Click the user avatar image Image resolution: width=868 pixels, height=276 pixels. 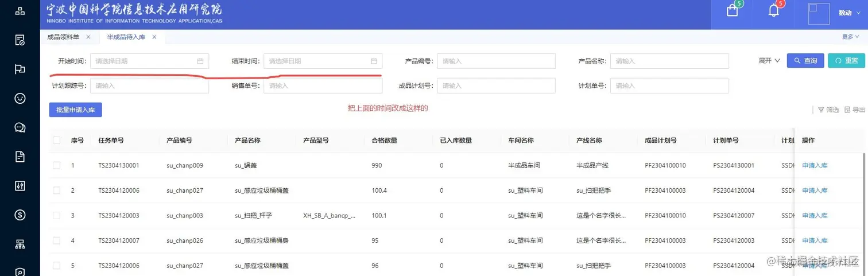click(819, 13)
